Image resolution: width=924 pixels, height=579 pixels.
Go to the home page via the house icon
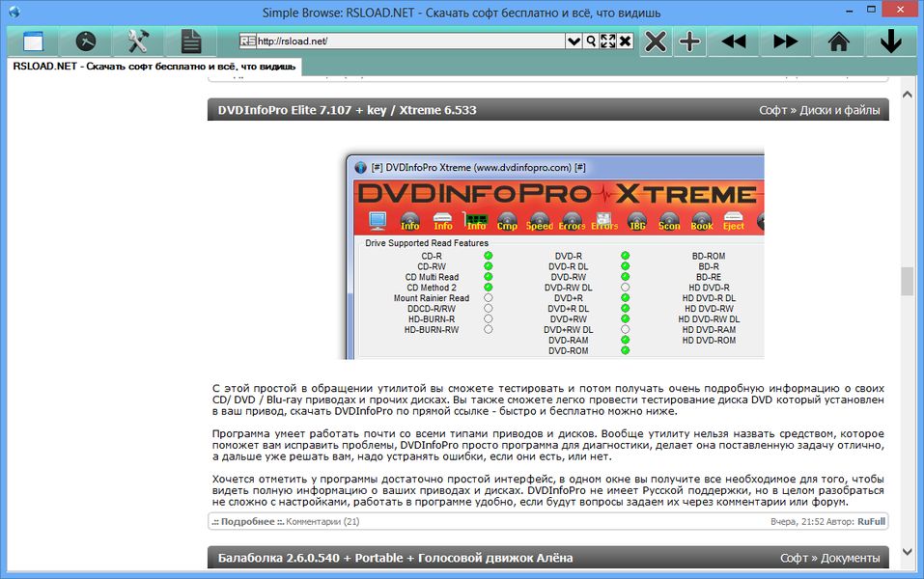point(839,41)
